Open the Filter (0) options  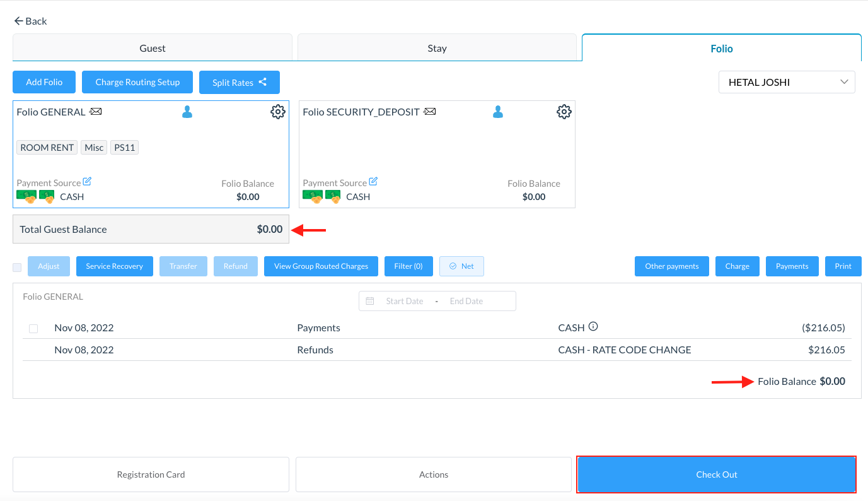tap(408, 266)
